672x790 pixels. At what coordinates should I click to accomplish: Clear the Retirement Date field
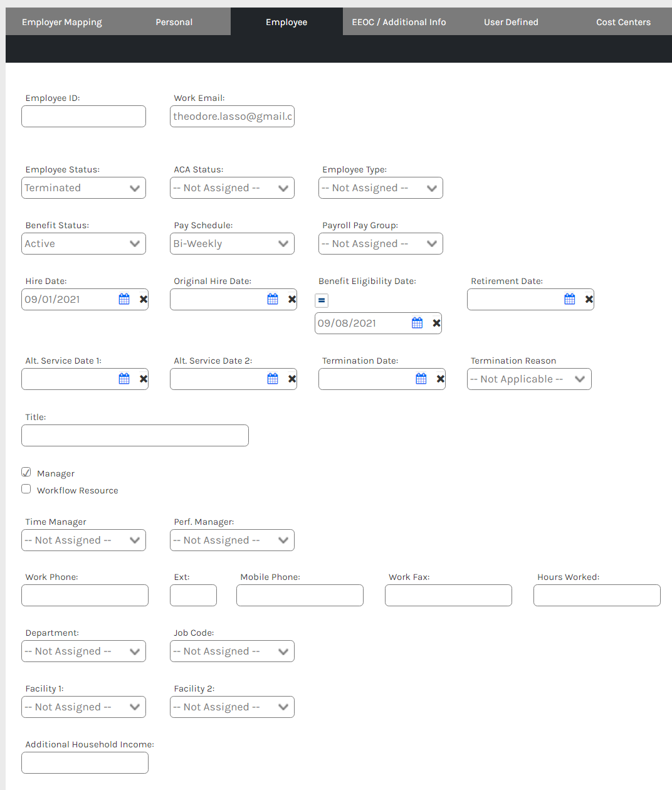(589, 299)
